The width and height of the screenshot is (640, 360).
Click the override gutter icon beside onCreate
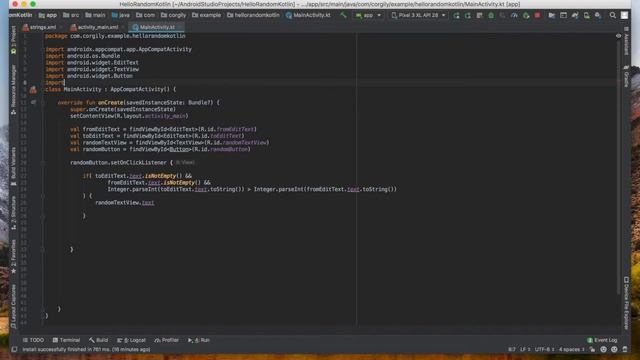coord(33,102)
